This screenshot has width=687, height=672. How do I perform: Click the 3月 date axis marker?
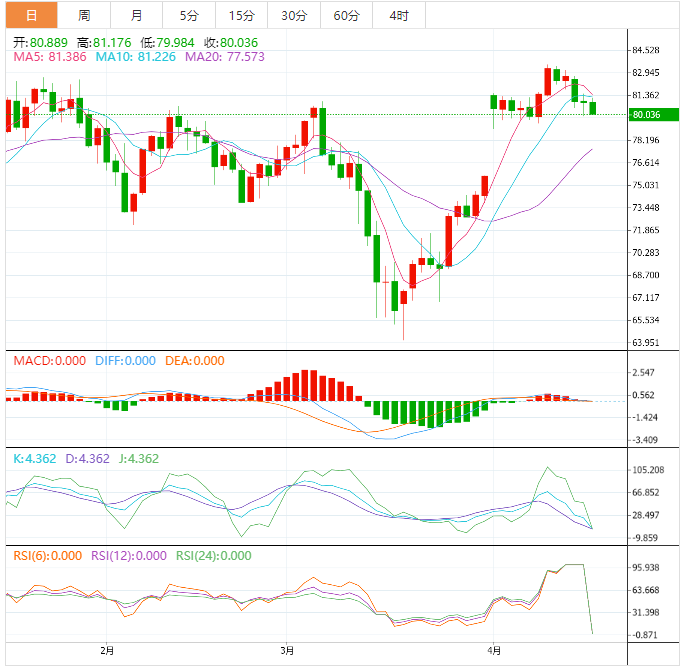click(287, 651)
